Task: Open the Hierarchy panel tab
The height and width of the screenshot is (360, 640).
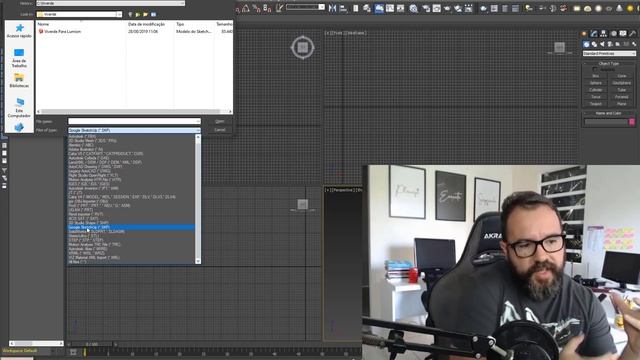Action: coord(604,34)
